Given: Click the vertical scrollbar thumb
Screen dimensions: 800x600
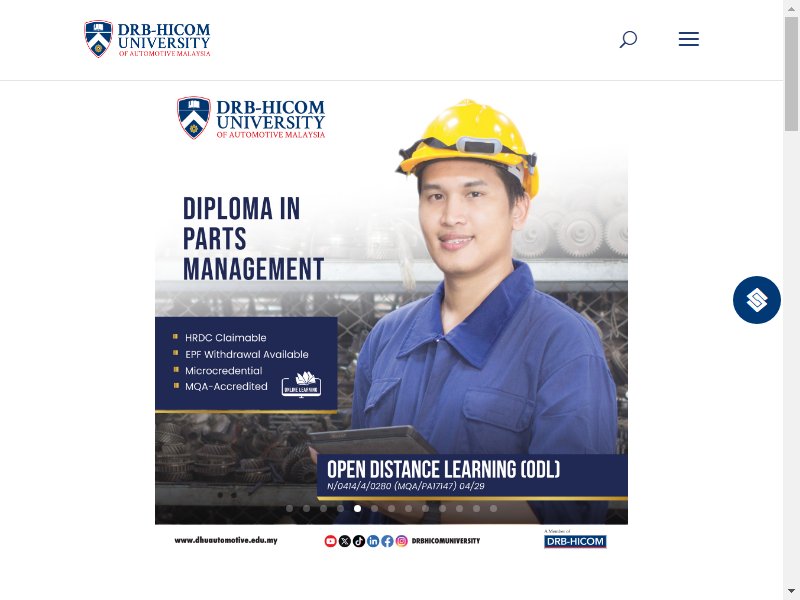Looking at the screenshot, I should 791,74.
